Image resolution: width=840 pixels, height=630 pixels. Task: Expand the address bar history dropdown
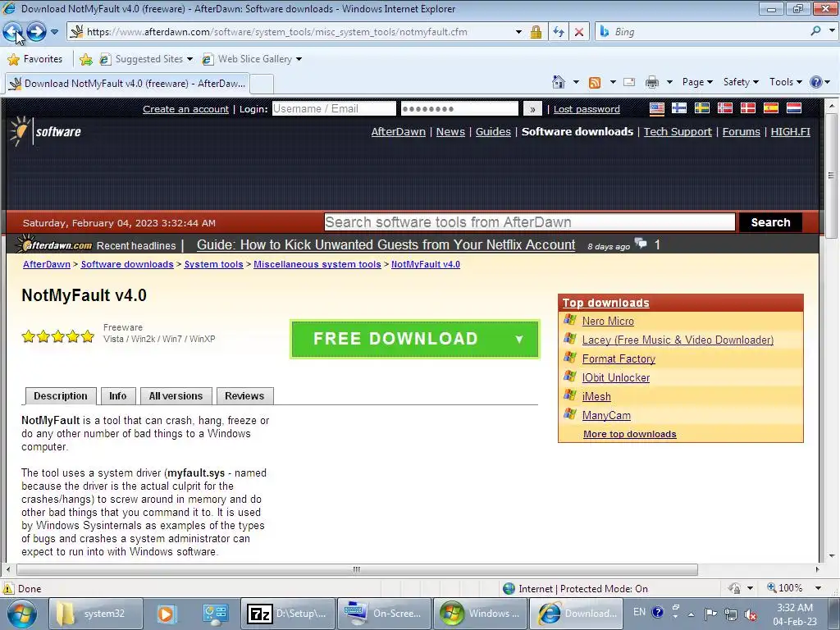(518, 32)
